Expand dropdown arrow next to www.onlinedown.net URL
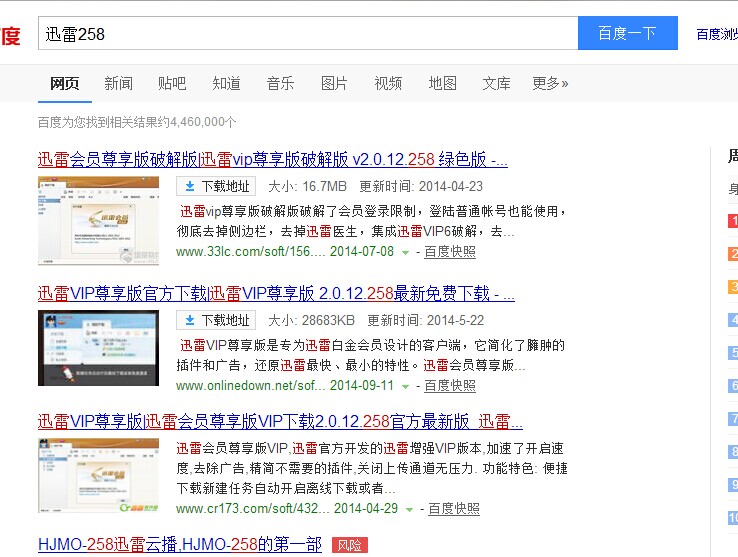Screen dimensions: 738x557 (x=405, y=387)
